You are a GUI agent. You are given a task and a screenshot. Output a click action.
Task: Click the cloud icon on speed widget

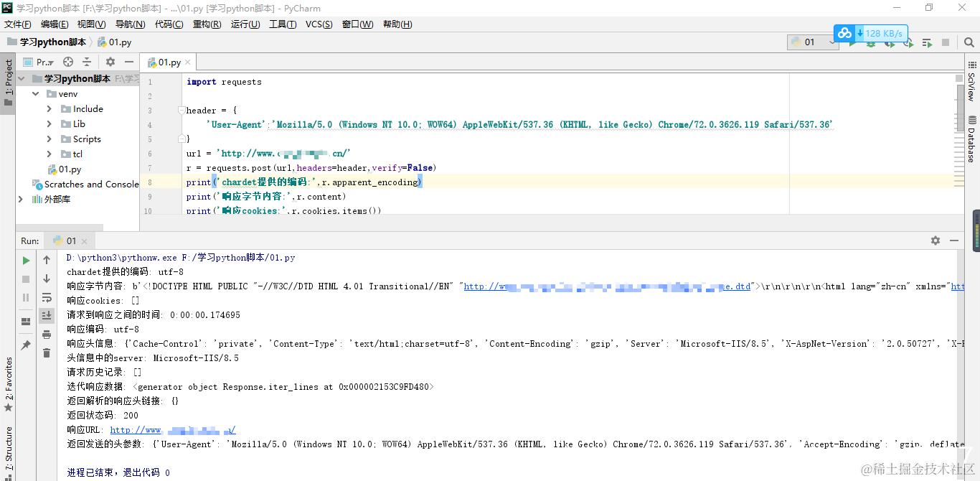pyautogui.click(x=844, y=33)
